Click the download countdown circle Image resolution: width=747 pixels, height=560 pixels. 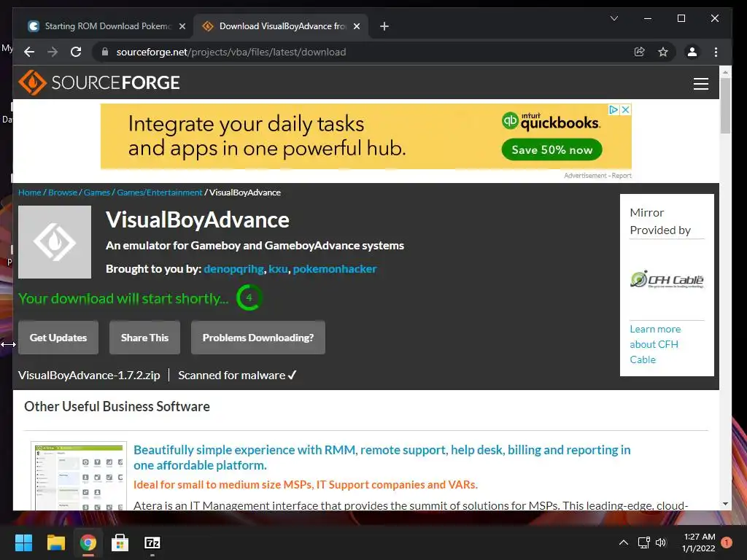pos(249,297)
